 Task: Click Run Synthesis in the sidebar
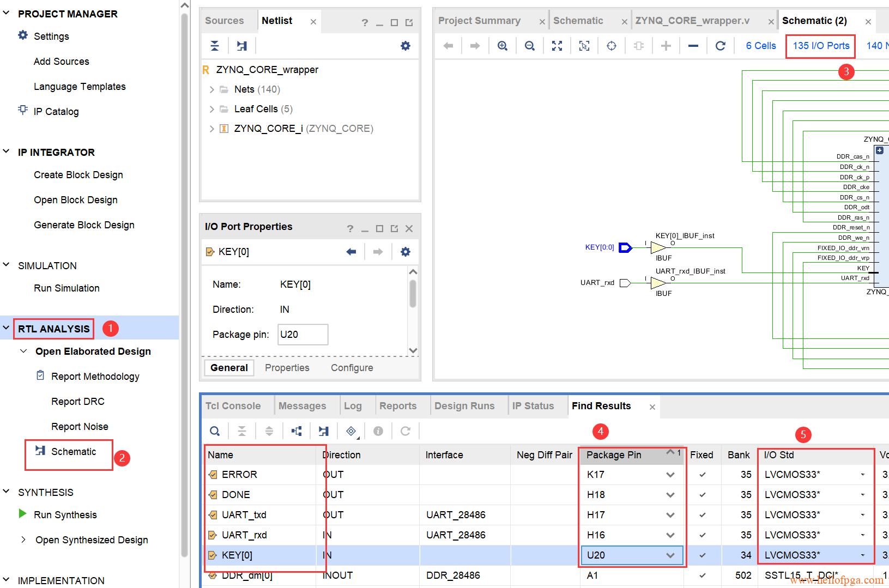point(65,515)
